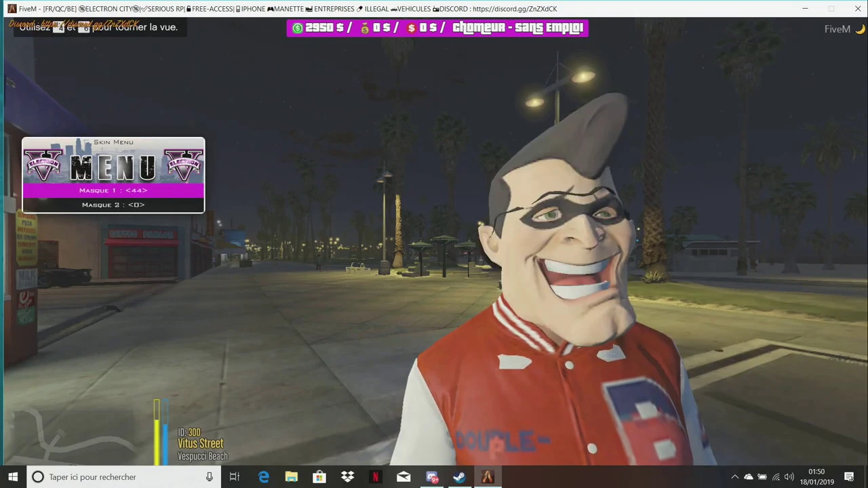This screenshot has width=868, height=488.
Task: Open the taskbar app showing 9+ badge
Action: (x=432, y=477)
